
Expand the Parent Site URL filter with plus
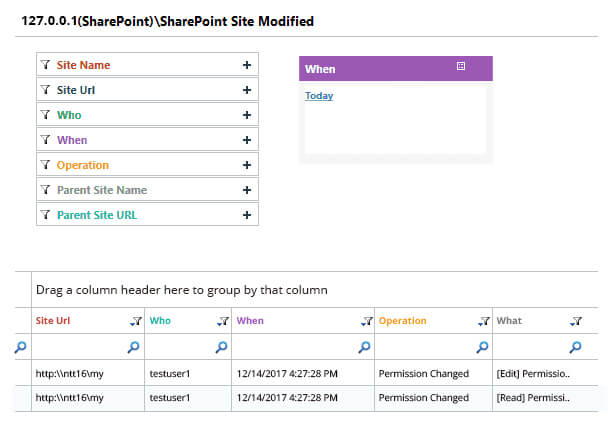pos(247,215)
